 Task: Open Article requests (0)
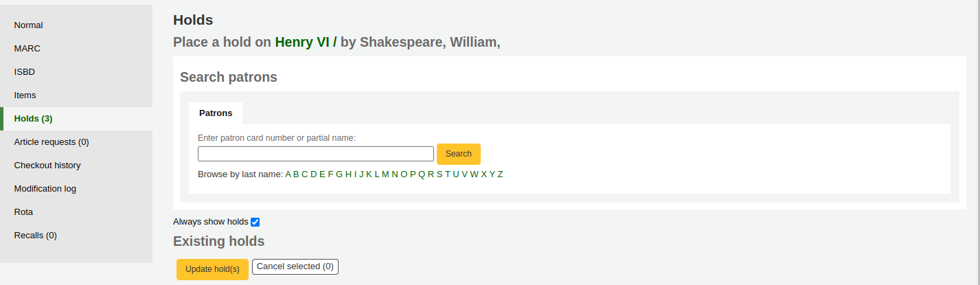(52, 142)
